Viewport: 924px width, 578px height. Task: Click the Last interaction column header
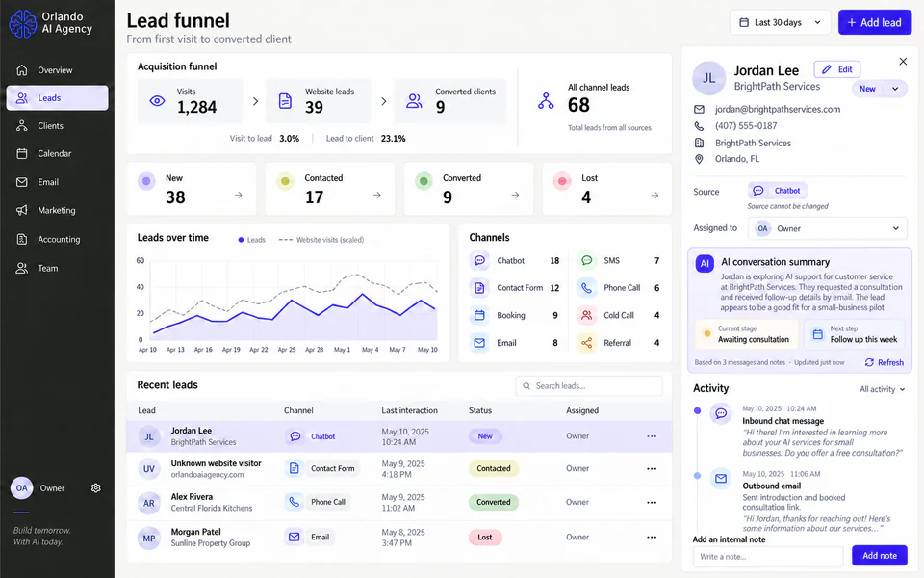[410, 410]
